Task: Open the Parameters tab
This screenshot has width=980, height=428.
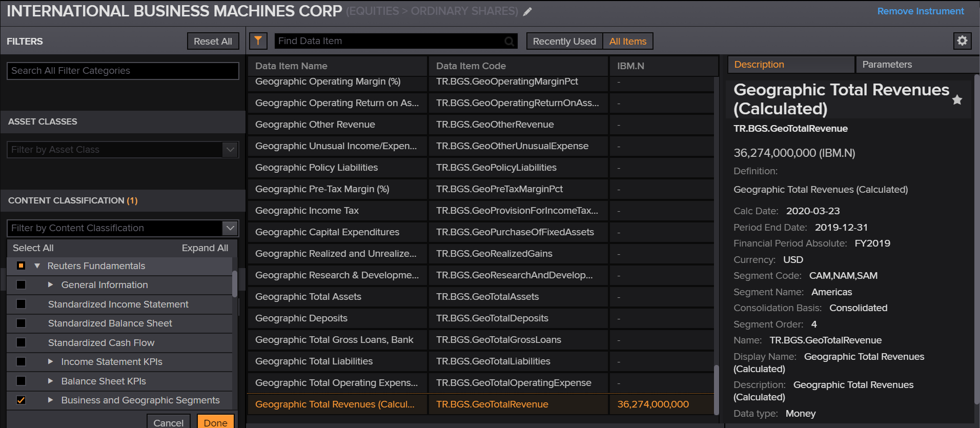Action: (x=917, y=65)
